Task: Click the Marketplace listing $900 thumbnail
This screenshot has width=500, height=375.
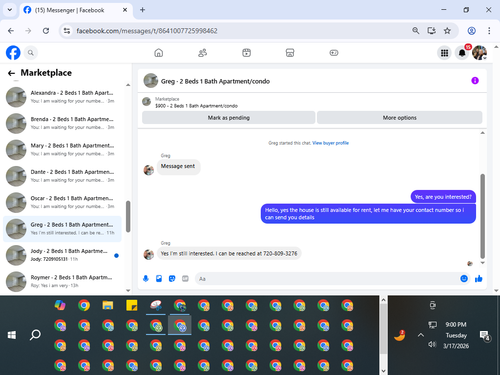Action: [147, 102]
